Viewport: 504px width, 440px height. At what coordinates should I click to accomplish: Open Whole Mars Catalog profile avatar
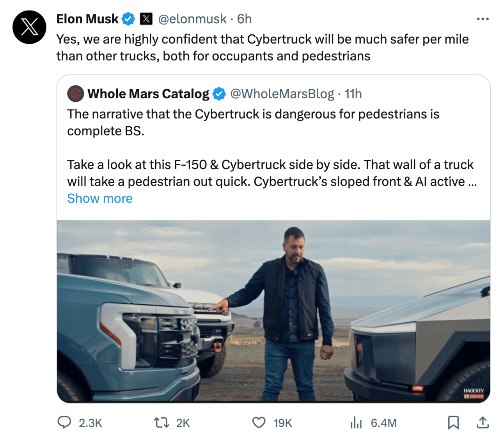point(75,94)
